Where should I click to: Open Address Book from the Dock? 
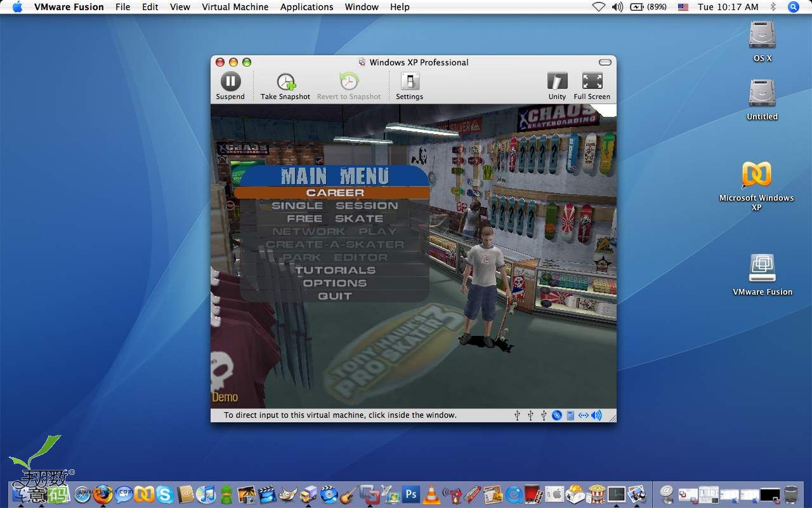[x=185, y=494]
